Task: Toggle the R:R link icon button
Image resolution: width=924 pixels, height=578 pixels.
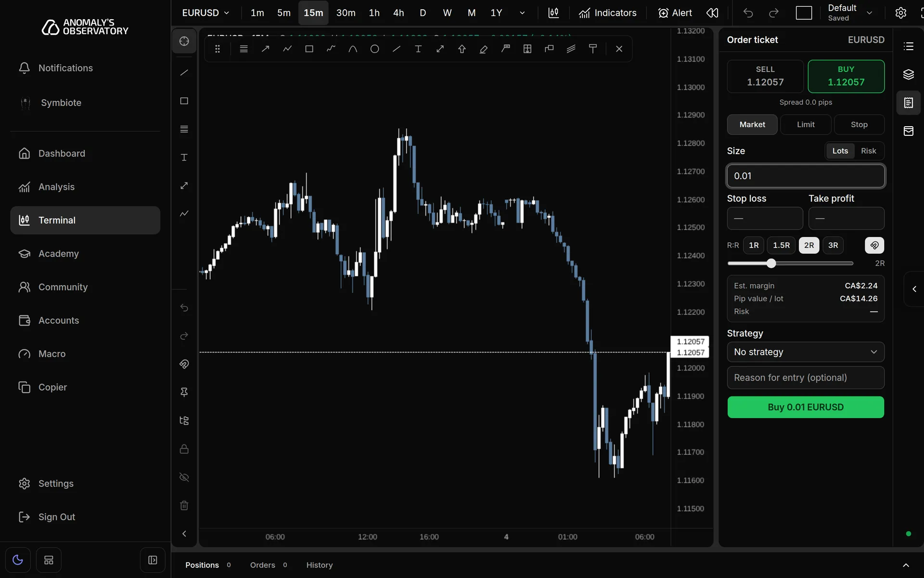Action: pyautogui.click(x=874, y=245)
